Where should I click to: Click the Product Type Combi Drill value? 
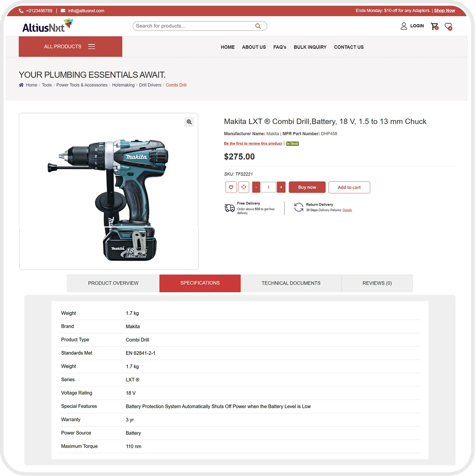point(137,340)
